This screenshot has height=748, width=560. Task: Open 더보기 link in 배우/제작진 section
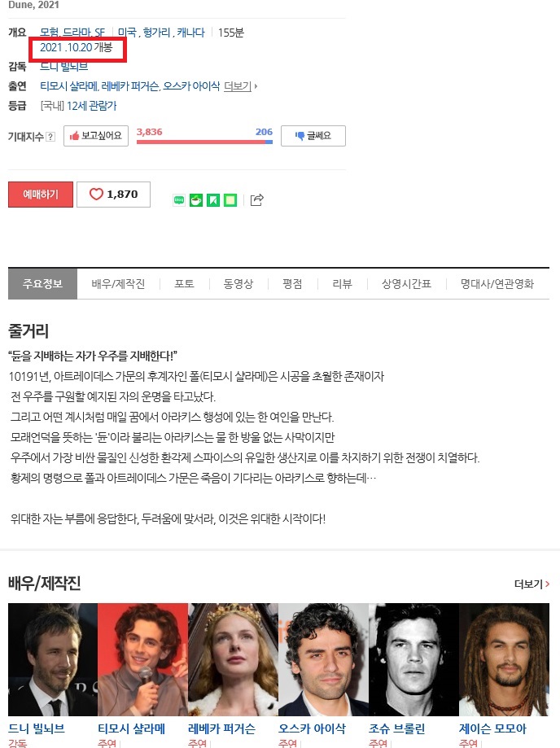point(532,584)
